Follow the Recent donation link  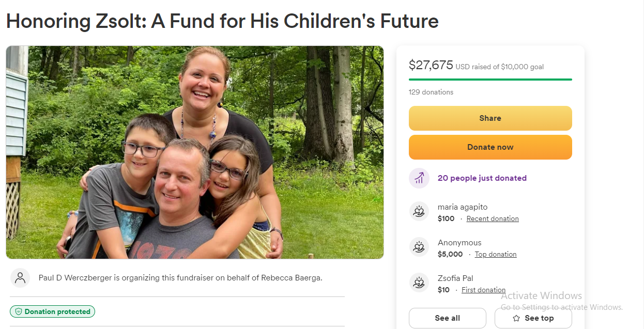pos(493,219)
